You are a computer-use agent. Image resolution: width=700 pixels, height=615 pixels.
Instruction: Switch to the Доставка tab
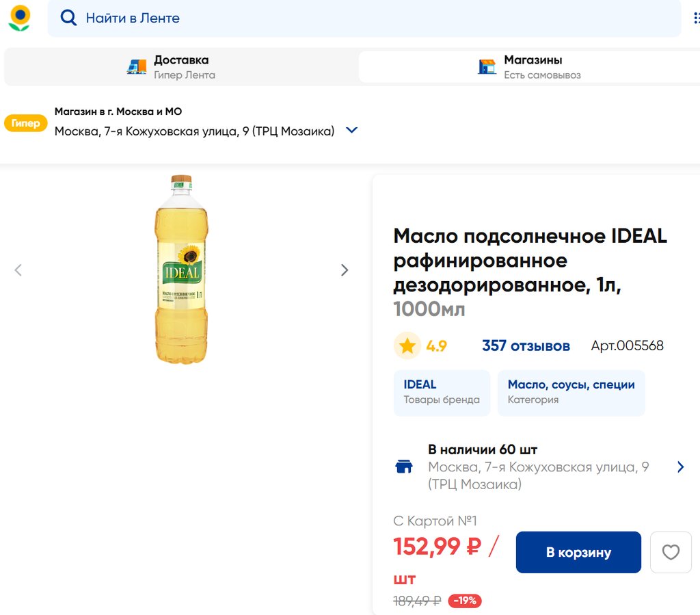180,66
